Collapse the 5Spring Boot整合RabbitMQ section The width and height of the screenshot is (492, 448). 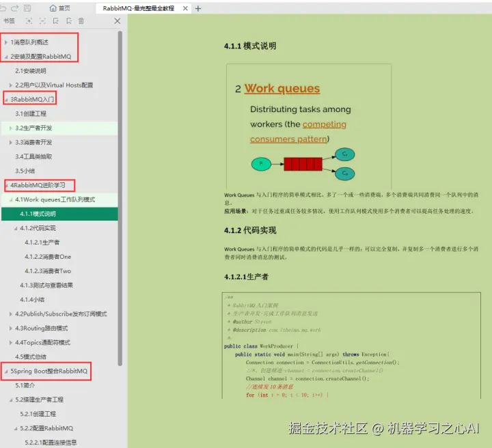6,372
